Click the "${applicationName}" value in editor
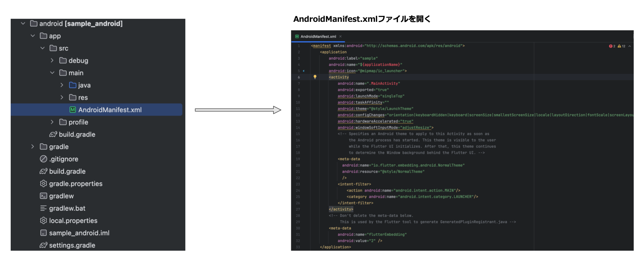The width and height of the screenshot is (644, 261). pos(380,65)
